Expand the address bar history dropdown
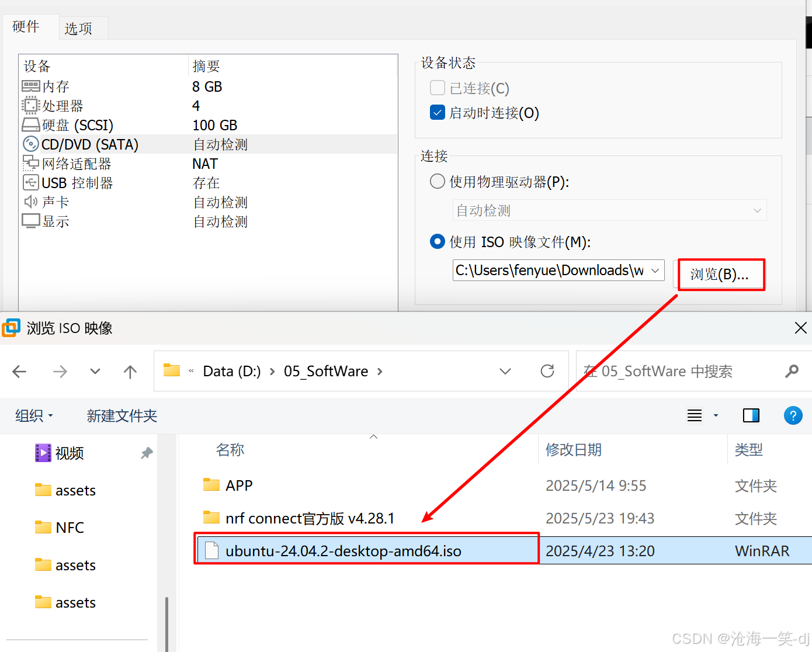The image size is (812, 652). (x=505, y=372)
